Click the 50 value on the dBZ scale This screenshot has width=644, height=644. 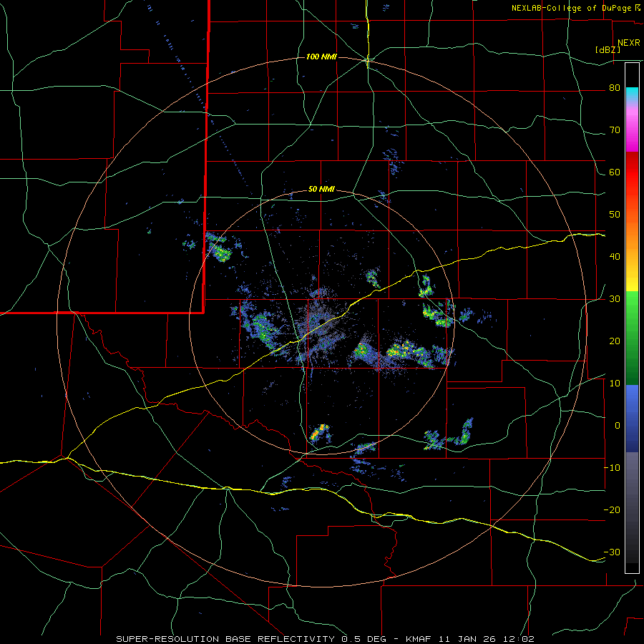[615, 215]
